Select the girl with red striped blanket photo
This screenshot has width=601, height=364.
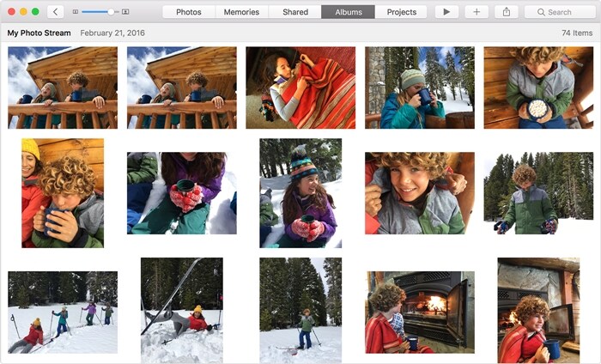(300, 88)
